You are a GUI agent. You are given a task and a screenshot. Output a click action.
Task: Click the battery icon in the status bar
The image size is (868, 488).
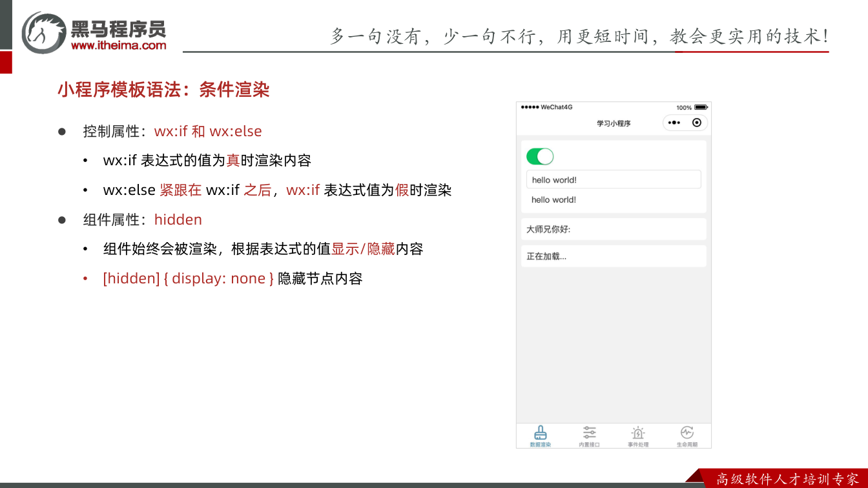click(701, 107)
